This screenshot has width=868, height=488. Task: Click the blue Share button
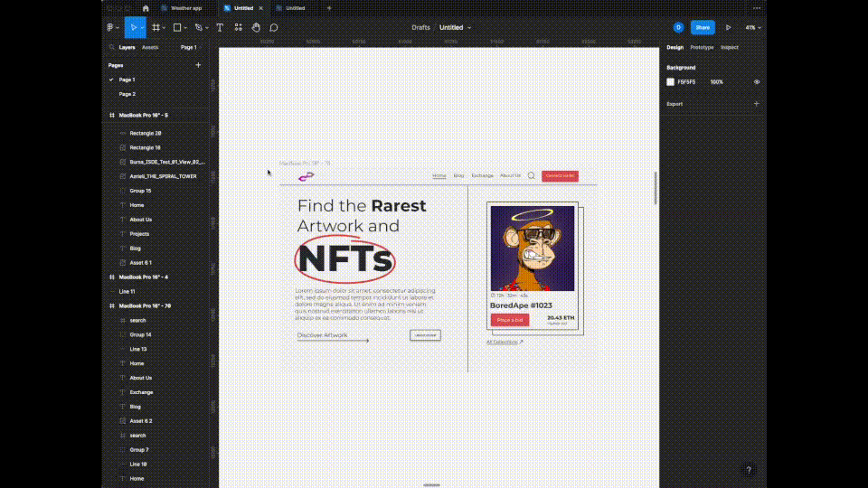703,27
